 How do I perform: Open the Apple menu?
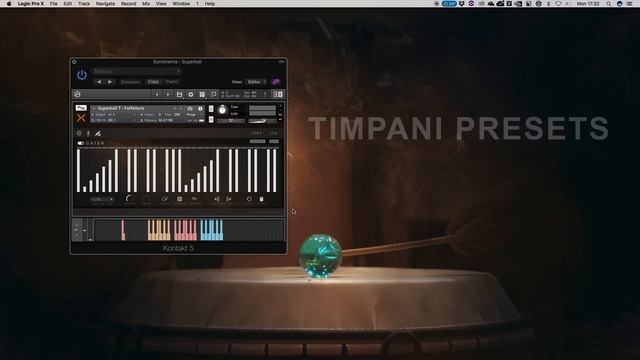pos(9,4)
